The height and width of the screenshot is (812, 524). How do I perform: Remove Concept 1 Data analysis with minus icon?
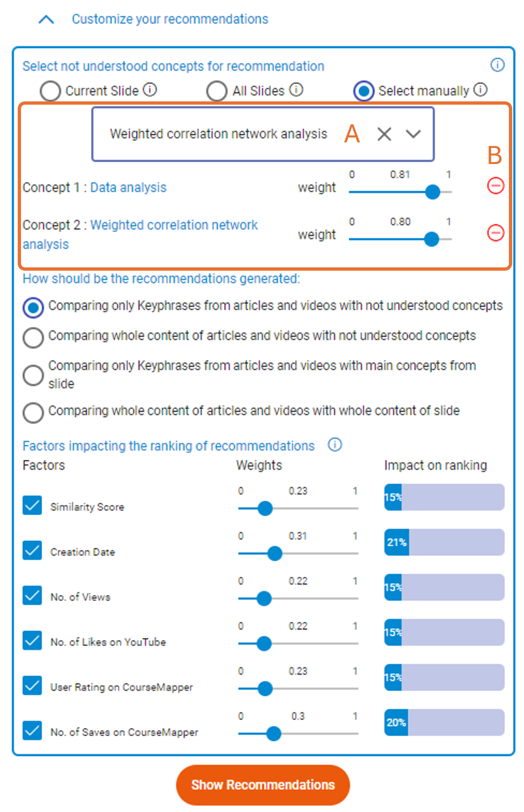click(x=495, y=186)
